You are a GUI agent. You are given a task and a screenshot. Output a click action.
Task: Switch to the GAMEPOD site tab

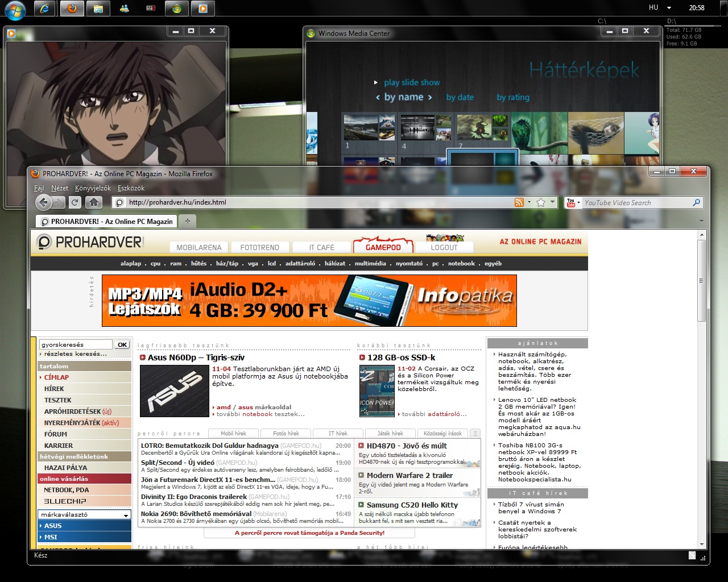[383, 247]
